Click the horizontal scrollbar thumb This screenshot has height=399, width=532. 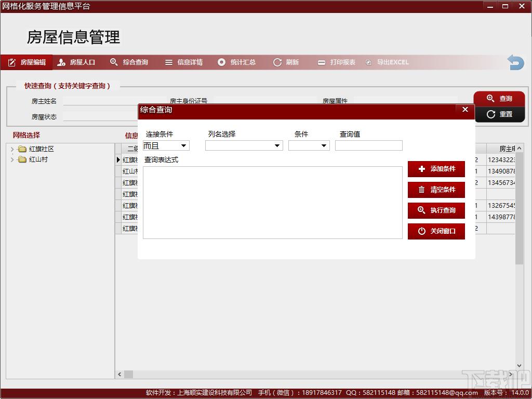(129, 374)
